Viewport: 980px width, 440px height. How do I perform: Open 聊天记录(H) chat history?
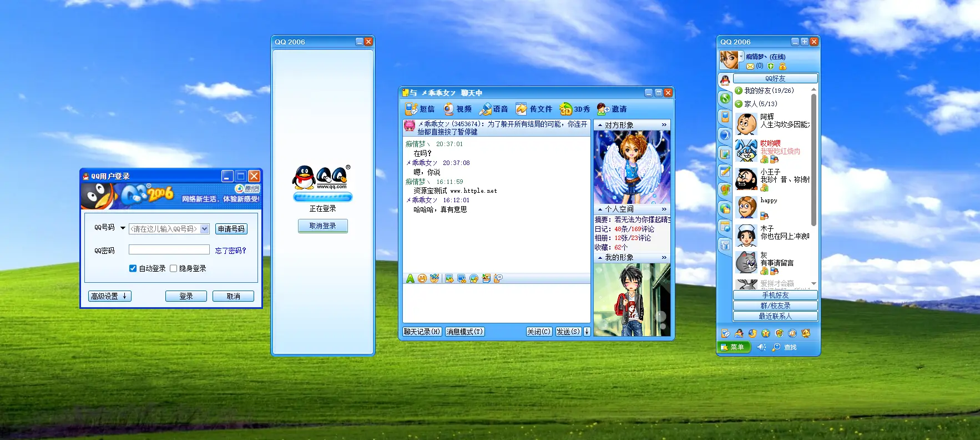(x=422, y=332)
